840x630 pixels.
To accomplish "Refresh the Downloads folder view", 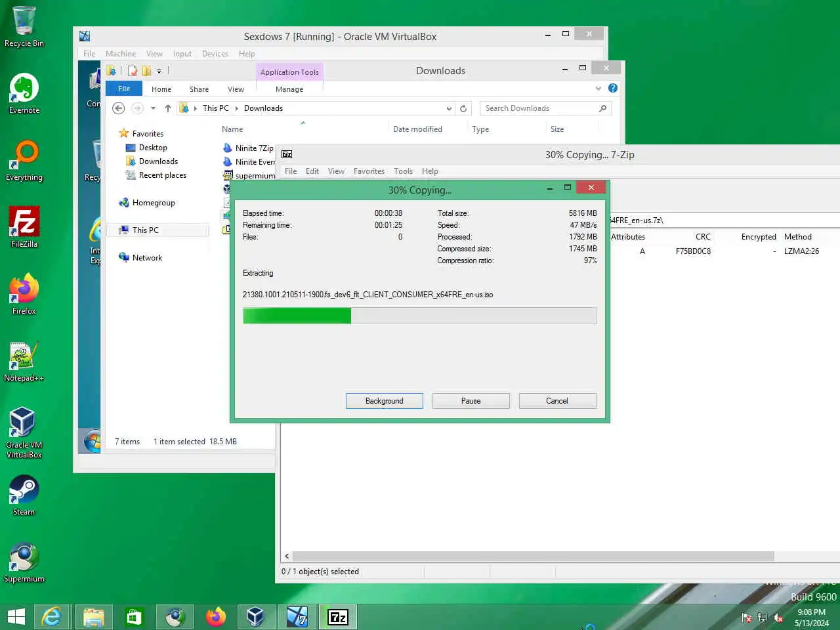I will 463,108.
